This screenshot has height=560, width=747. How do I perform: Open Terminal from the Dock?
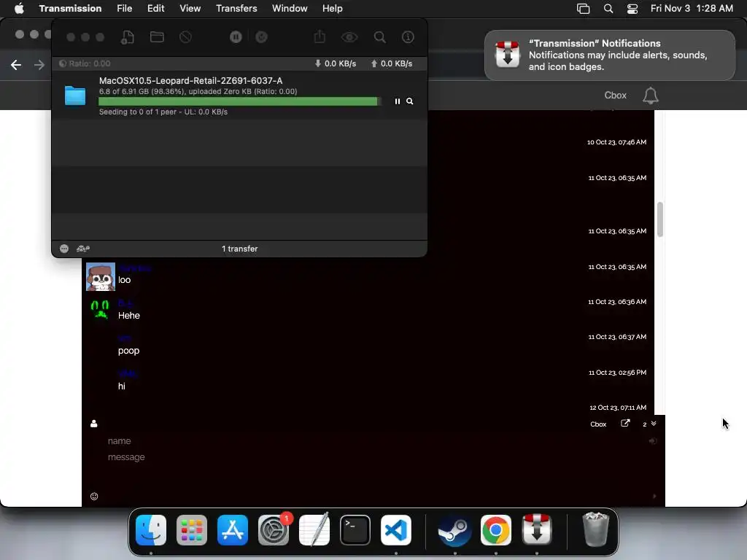(355, 530)
